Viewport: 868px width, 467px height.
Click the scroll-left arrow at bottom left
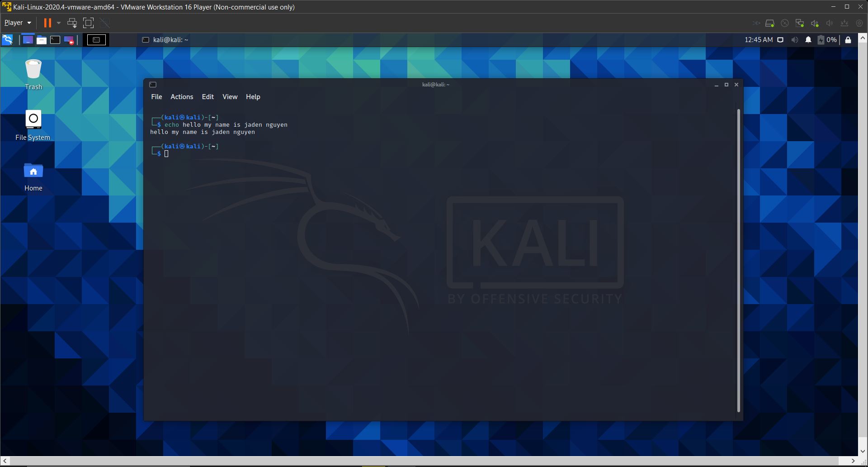pos(5,461)
